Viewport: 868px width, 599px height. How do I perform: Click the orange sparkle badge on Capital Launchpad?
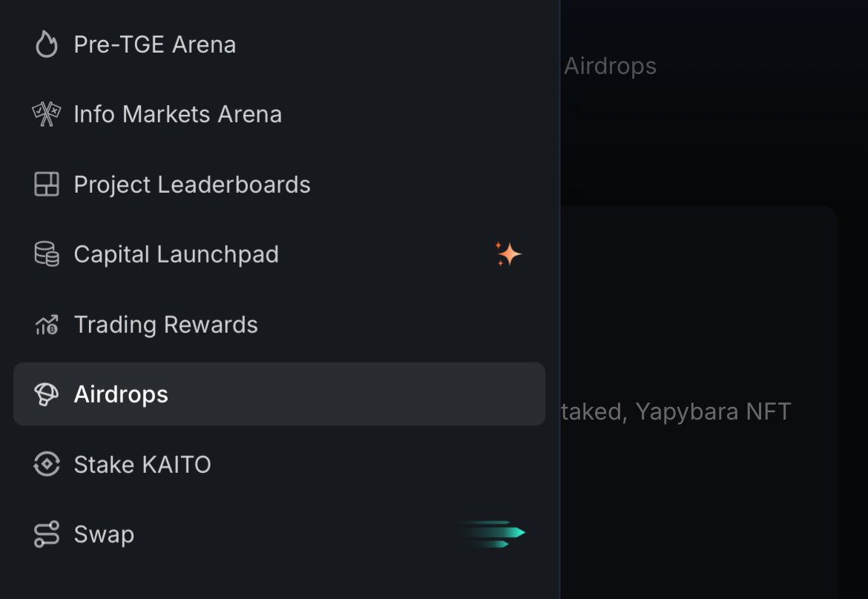click(x=508, y=254)
